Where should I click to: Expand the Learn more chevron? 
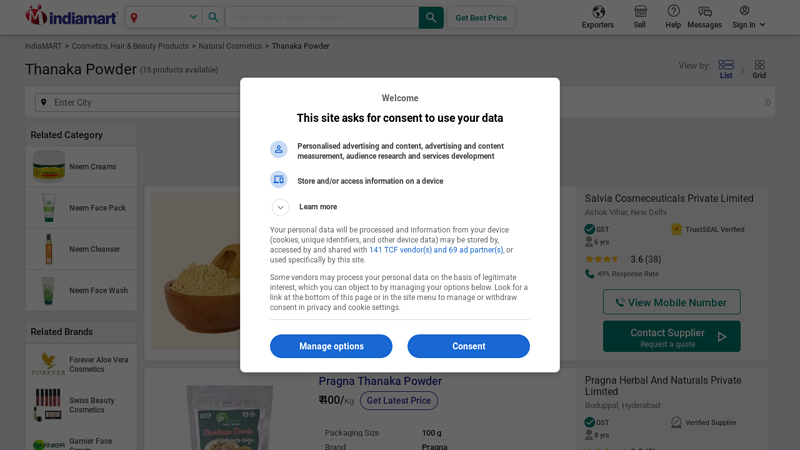click(x=281, y=207)
